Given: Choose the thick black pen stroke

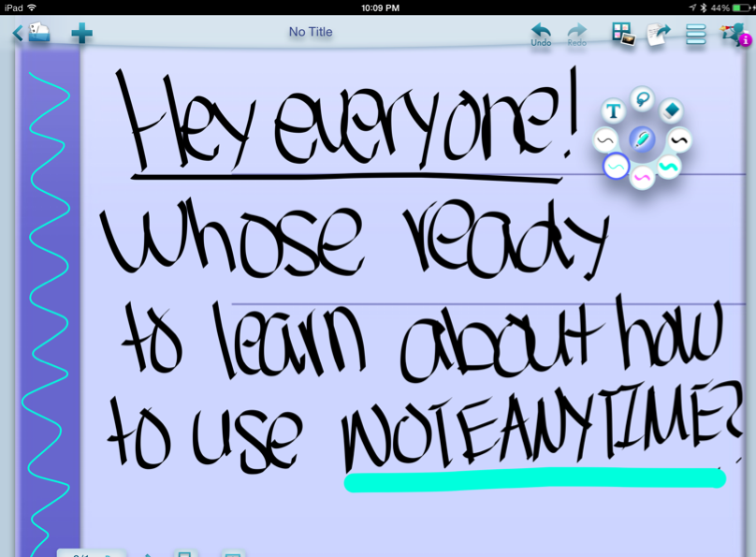Looking at the screenshot, I should [679, 140].
